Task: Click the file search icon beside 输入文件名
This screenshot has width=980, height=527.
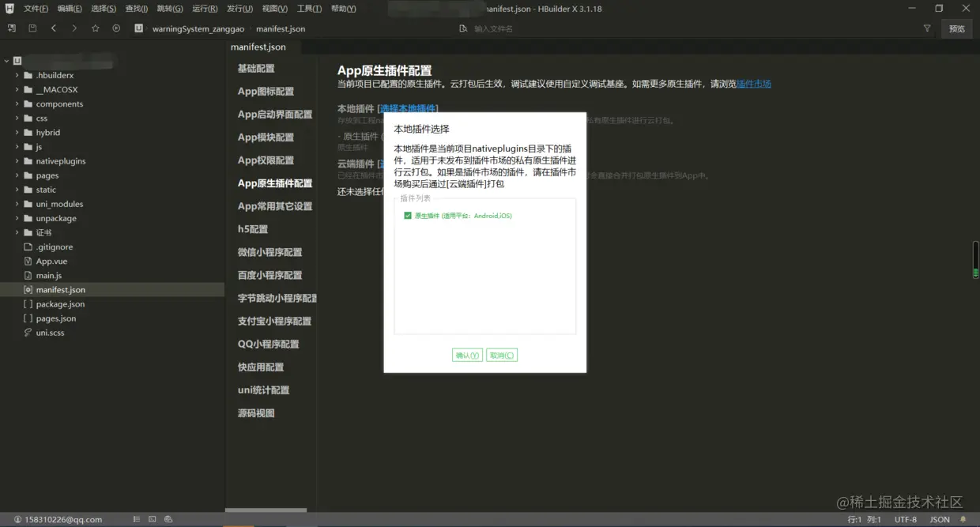Action: tap(464, 28)
